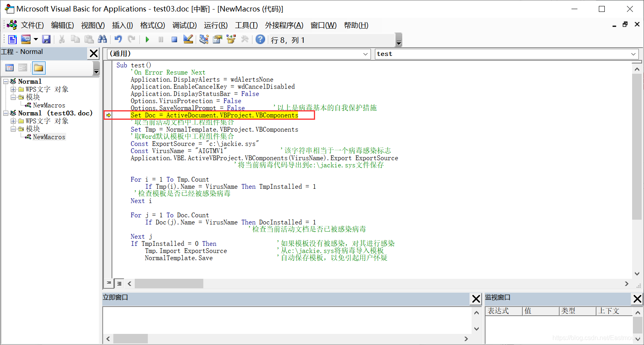Open the standard toolbar options overflow arrow
This screenshot has width=644, height=345.
399,40
